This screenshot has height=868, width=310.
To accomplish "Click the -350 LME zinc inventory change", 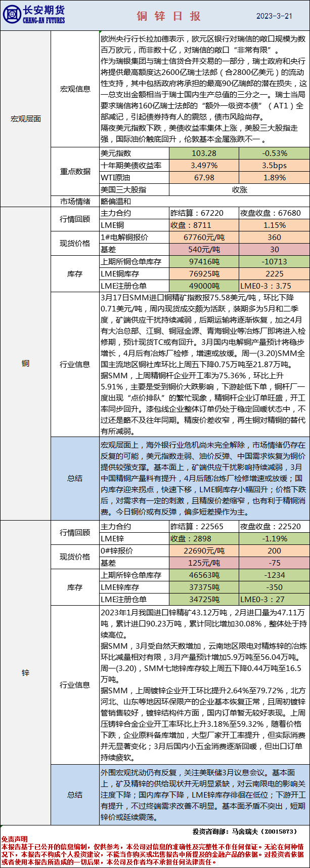I will [x=274, y=587].
